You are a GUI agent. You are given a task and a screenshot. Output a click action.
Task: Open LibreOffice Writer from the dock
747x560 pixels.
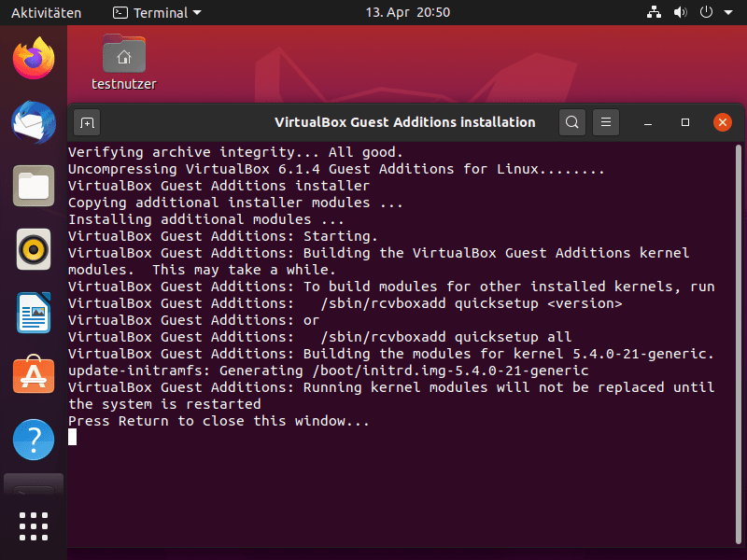click(x=34, y=313)
